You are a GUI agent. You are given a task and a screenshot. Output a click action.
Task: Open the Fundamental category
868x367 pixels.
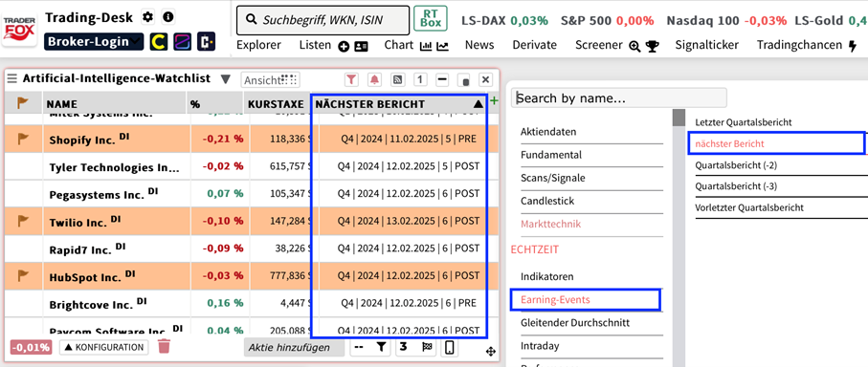(x=551, y=155)
